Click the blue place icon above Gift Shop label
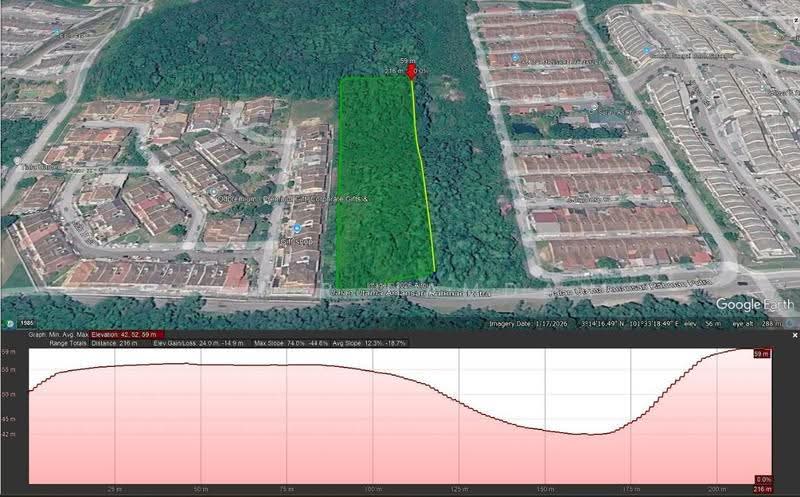This screenshot has height=497, width=800. [x=297, y=229]
